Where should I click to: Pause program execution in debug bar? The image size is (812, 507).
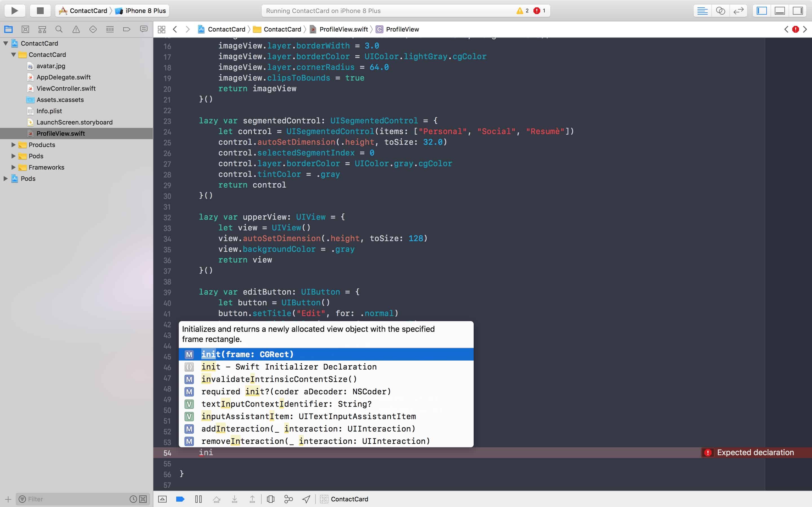(198, 499)
